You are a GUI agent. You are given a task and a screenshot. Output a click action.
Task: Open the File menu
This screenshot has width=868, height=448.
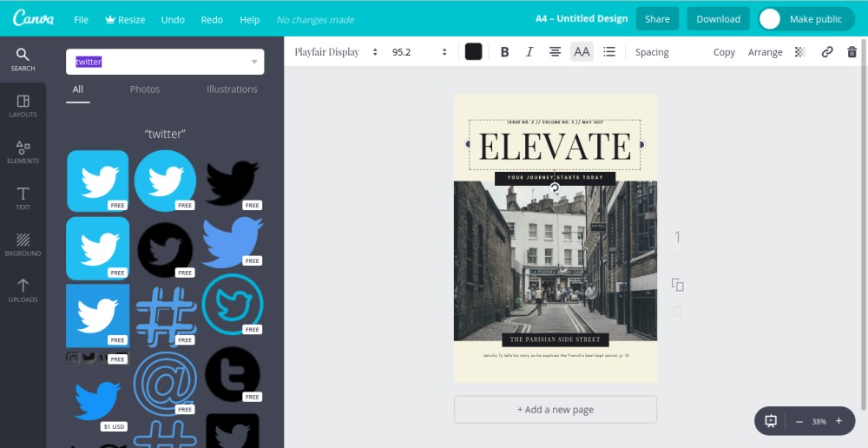[81, 19]
